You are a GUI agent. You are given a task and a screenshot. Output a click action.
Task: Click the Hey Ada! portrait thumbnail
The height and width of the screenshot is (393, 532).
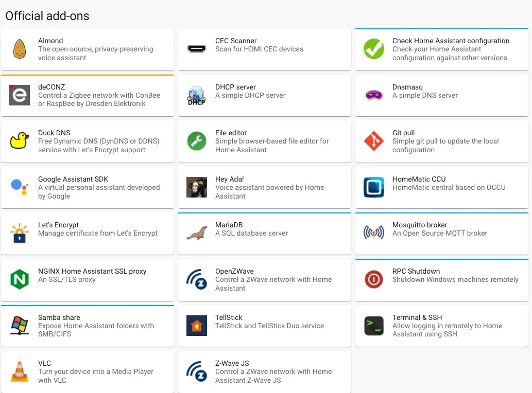click(x=197, y=188)
